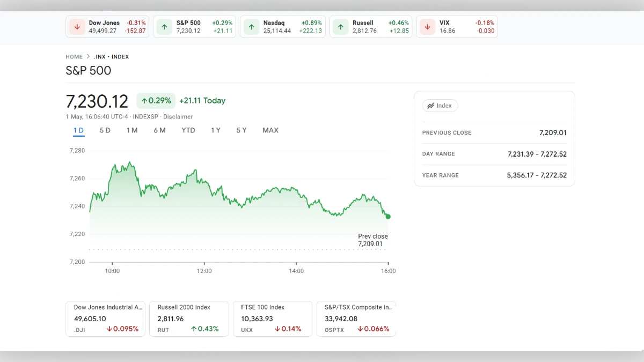Open S&P/TSX Composite Index card
The height and width of the screenshot is (362, 644).
click(x=356, y=319)
